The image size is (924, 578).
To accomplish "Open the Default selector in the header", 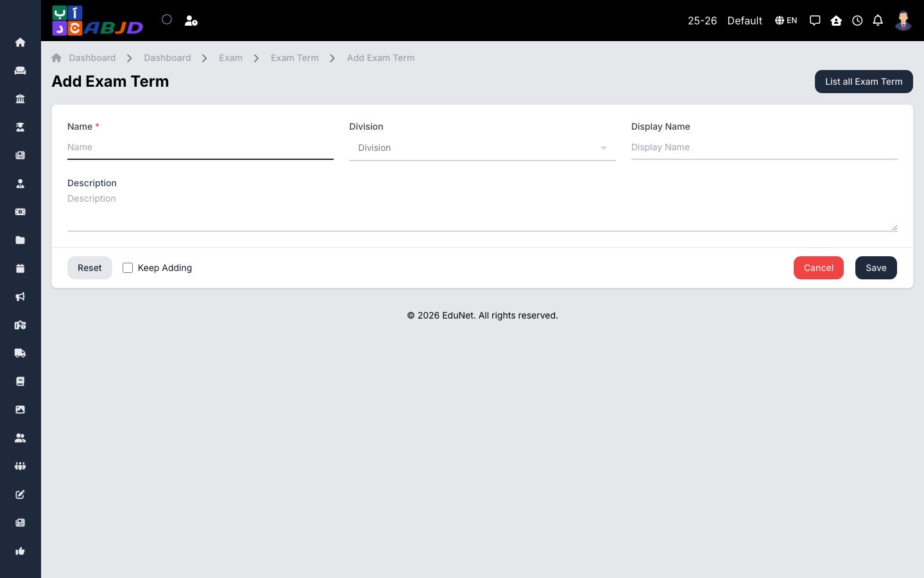I will (x=745, y=21).
